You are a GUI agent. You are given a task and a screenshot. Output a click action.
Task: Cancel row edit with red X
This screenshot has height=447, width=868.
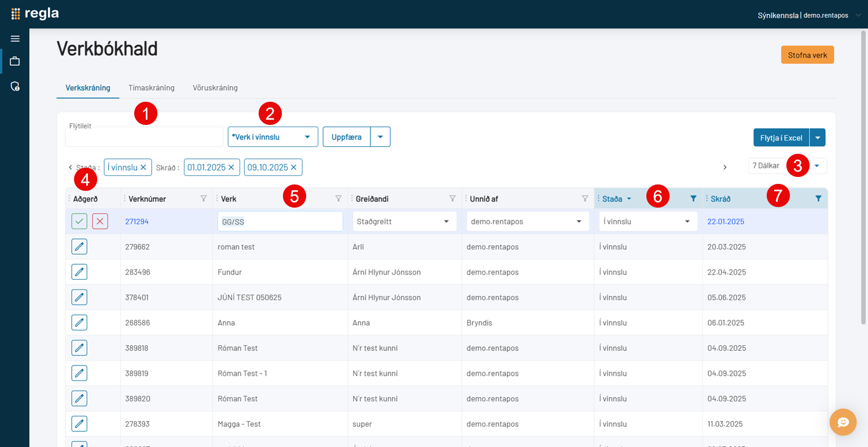point(100,221)
